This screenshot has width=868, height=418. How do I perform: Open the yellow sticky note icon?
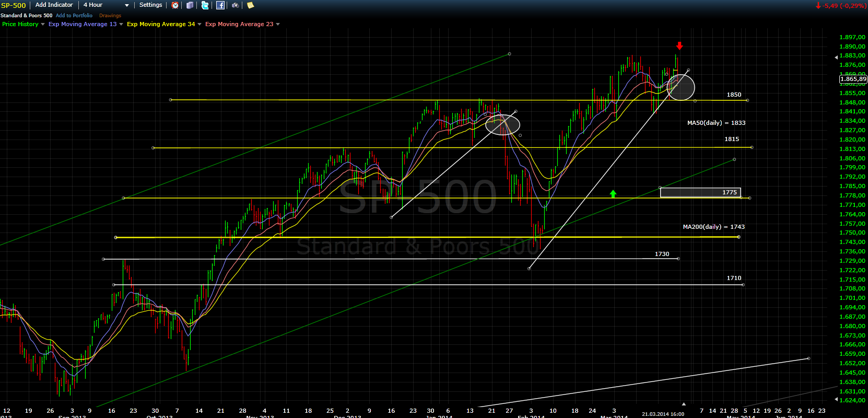coord(250,5)
